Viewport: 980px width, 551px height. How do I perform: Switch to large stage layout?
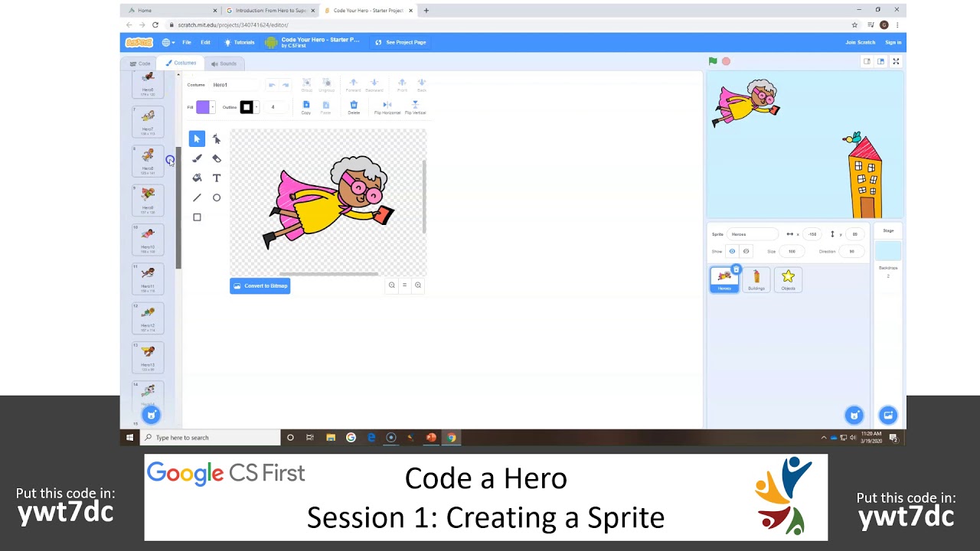(880, 61)
